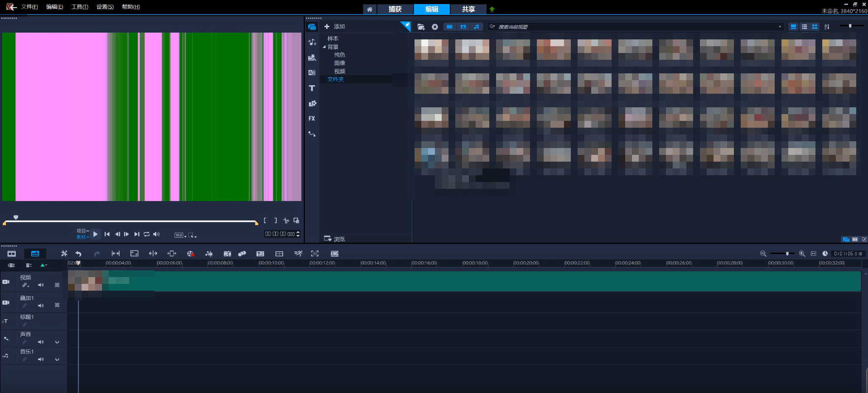Toggle show photos filter in library
This screenshot has width=868, height=393.
463,27
